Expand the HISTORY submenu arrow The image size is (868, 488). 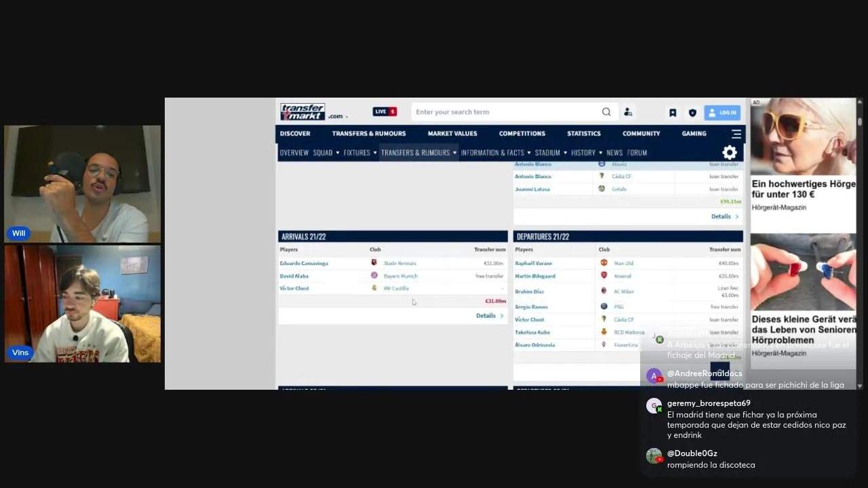pyautogui.click(x=600, y=152)
